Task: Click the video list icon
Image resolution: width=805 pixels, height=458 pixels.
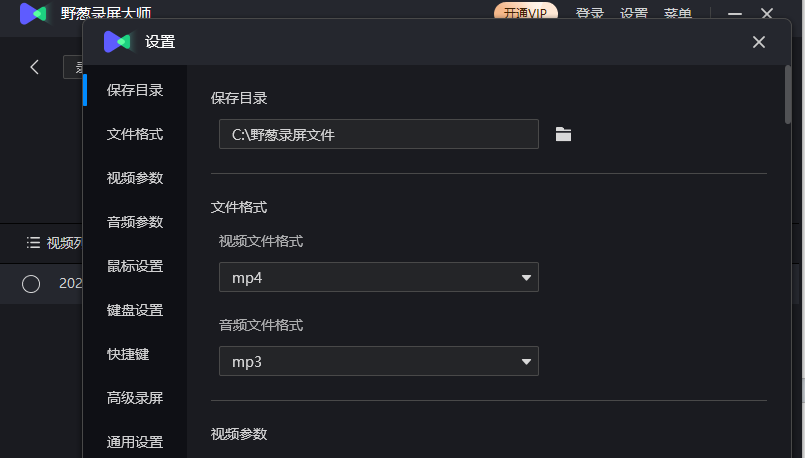Action: tap(33, 242)
